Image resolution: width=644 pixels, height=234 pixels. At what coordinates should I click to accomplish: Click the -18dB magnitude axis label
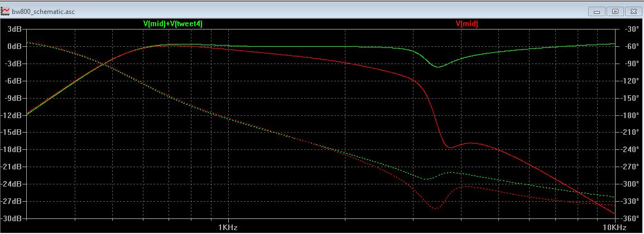[11, 149]
